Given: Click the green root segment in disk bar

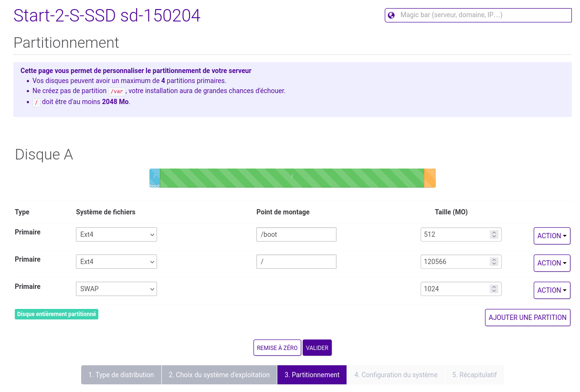Looking at the screenshot, I should tap(292, 178).
